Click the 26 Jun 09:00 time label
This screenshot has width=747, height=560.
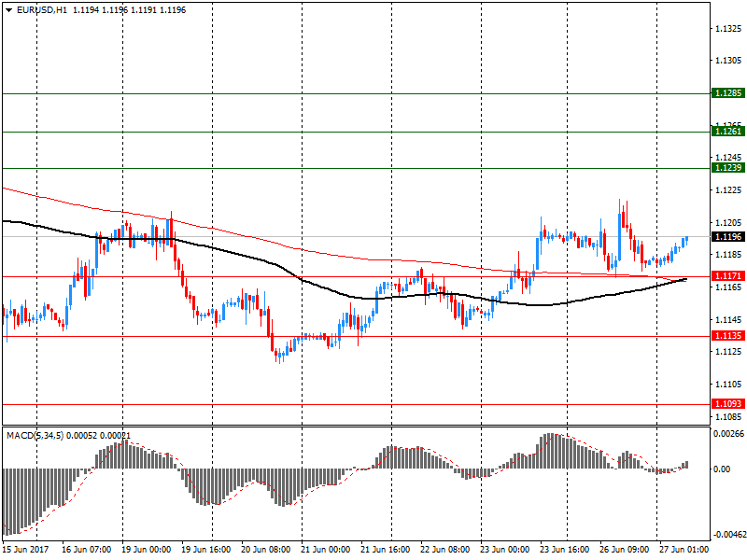point(624,550)
